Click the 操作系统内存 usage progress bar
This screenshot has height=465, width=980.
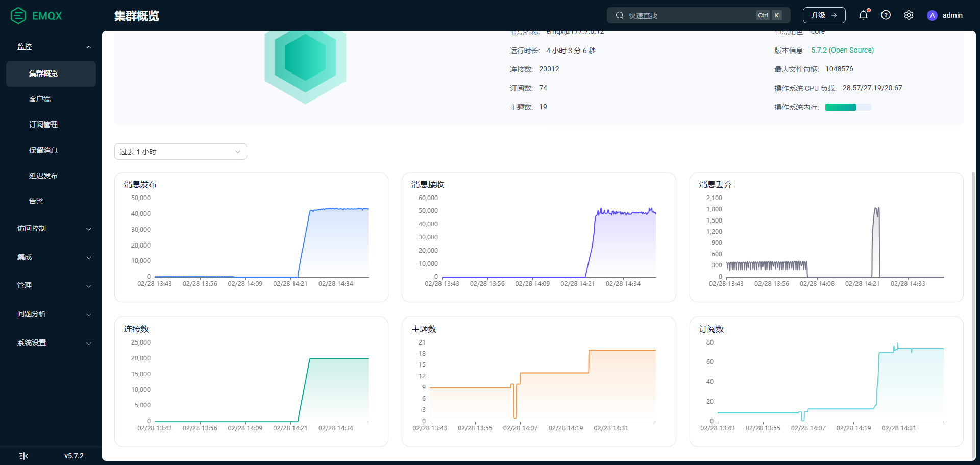[848, 107]
